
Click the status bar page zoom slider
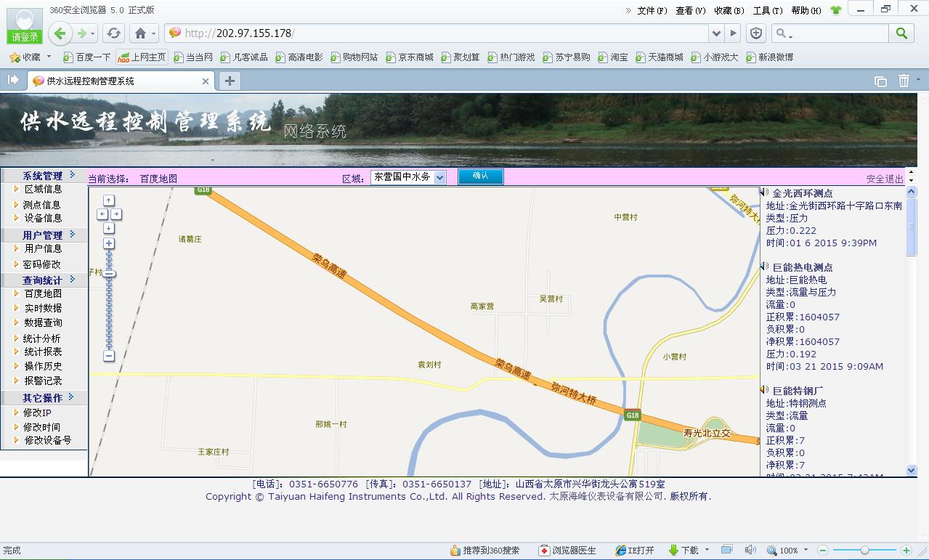coord(864,551)
